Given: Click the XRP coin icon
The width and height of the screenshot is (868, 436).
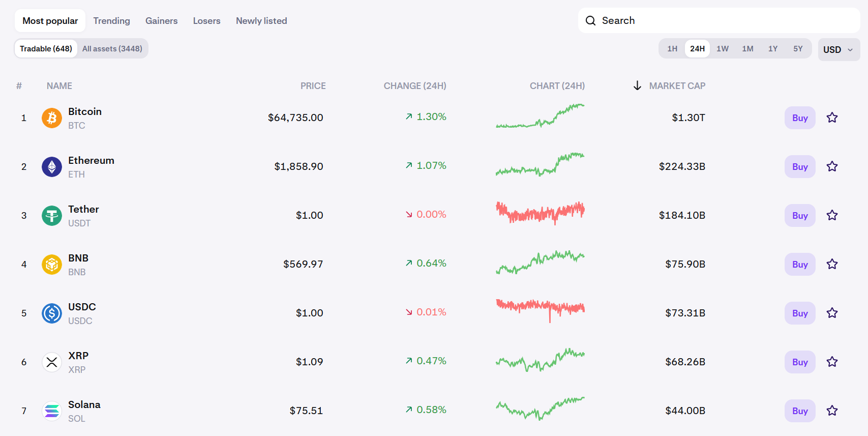Looking at the screenshot, I should 51,362.
